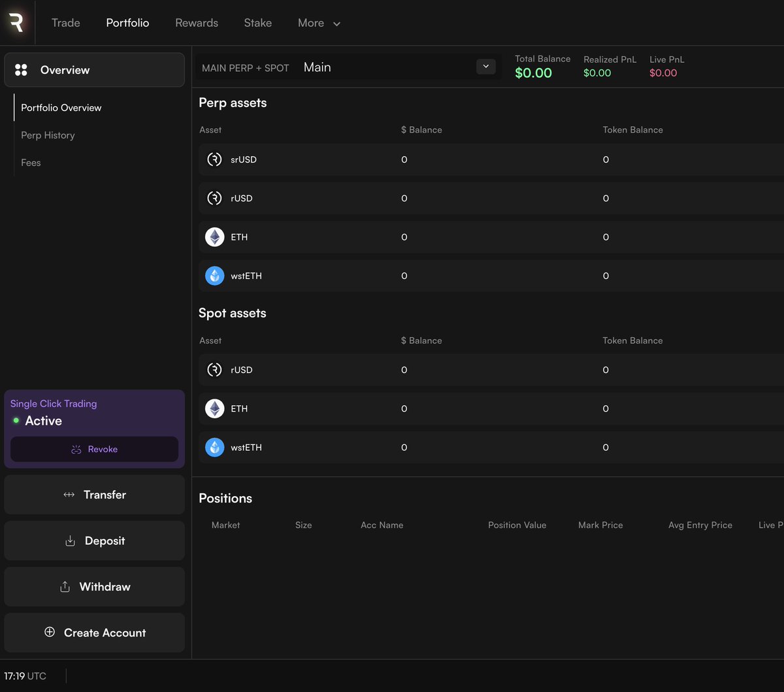The width and height of the screenshot is (784, 692).
Task: Click the Create Account plus icon
Action: (49, 632)
